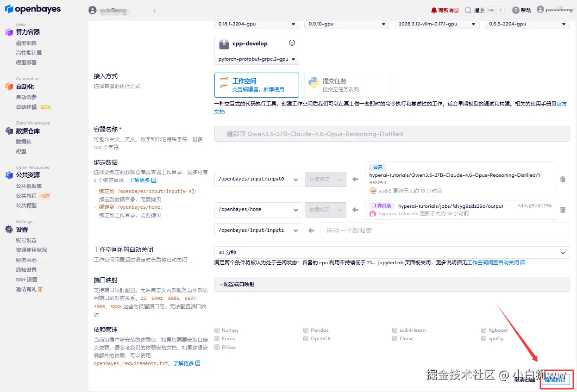Open 高性能计算 in the sidebar
Viewport: 577px width, 392px height.
[x=29, y=53]
